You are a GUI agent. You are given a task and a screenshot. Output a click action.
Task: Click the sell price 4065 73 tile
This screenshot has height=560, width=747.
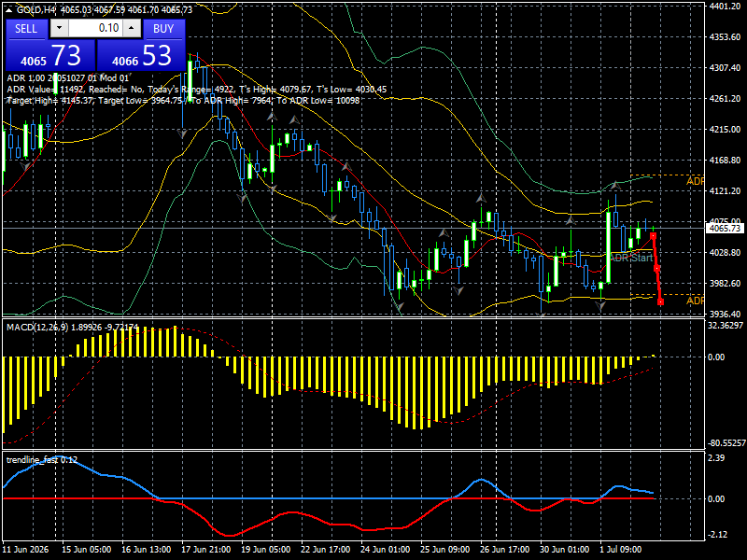[50, 56]
